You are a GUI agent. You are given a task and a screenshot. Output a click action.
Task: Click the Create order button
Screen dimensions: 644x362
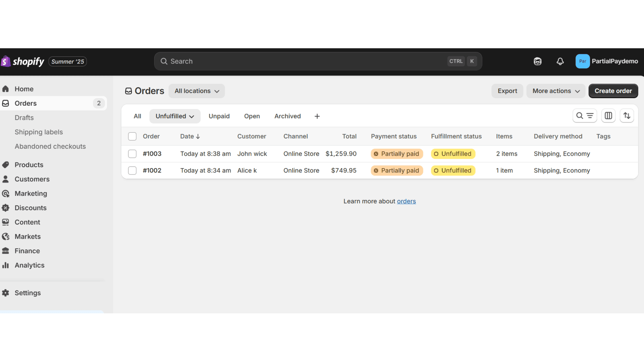613,91
